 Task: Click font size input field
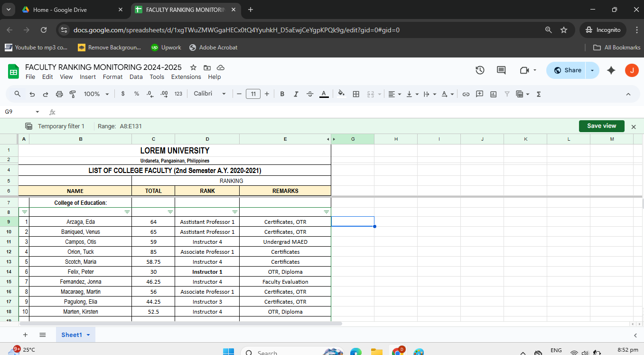point(253,94)
